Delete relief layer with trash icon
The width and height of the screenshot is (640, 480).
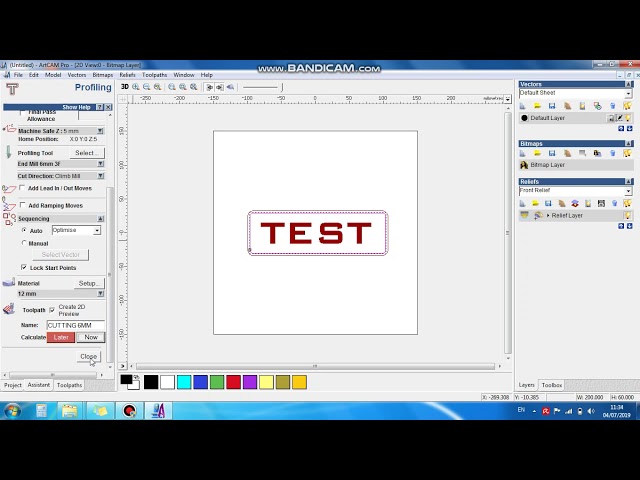[614, 203]
